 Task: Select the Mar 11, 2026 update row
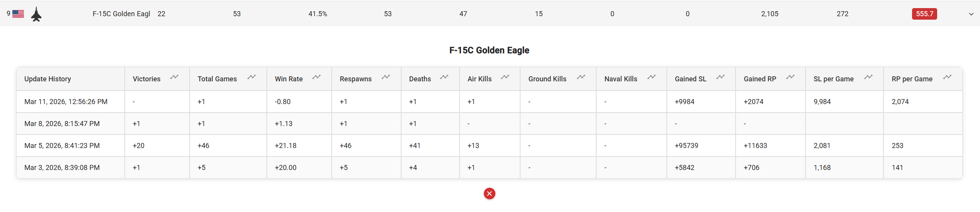[x=66, y=102]
